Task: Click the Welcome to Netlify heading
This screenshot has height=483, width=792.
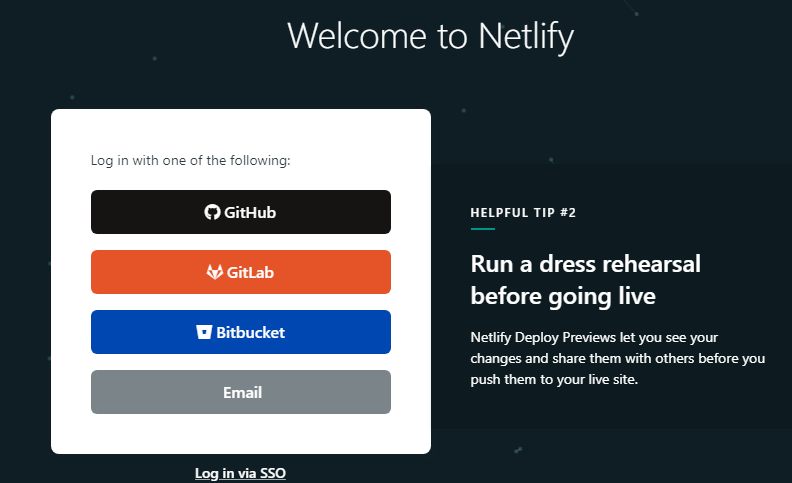Action: click(431, 36)
